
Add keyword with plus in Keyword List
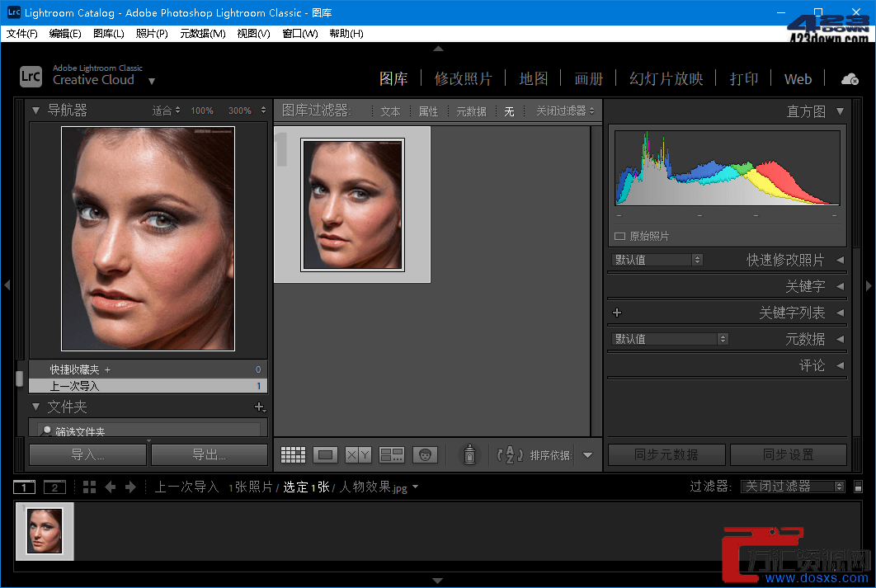point(617,313)
